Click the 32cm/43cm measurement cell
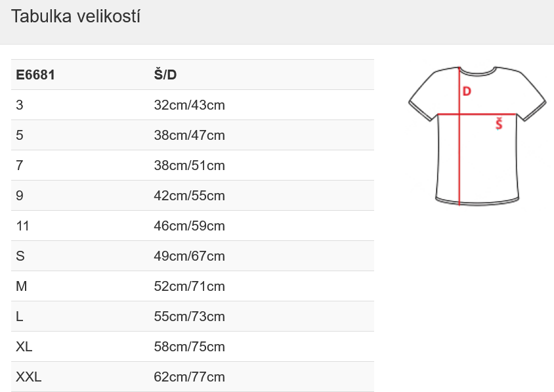The height and width of the screenshot is (392, 554). pos(189,105)
